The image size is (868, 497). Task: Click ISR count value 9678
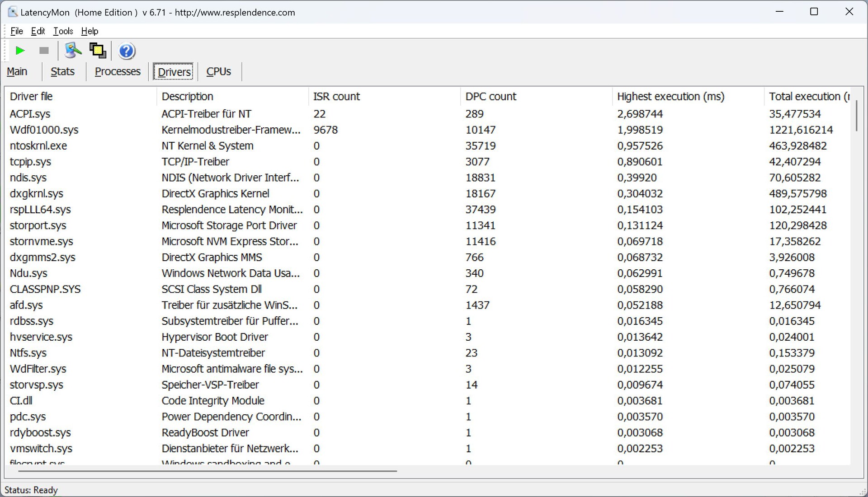click(x=325, y=130)
